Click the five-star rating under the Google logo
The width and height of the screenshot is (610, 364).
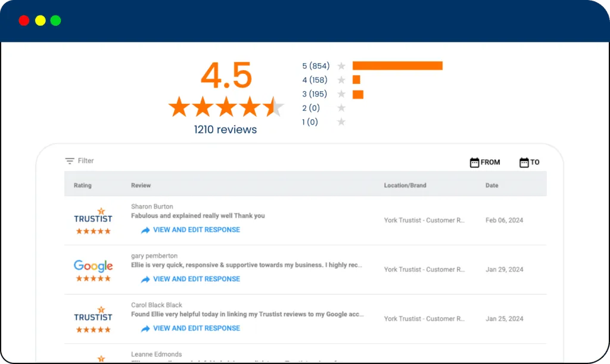[x=94, y=278]
